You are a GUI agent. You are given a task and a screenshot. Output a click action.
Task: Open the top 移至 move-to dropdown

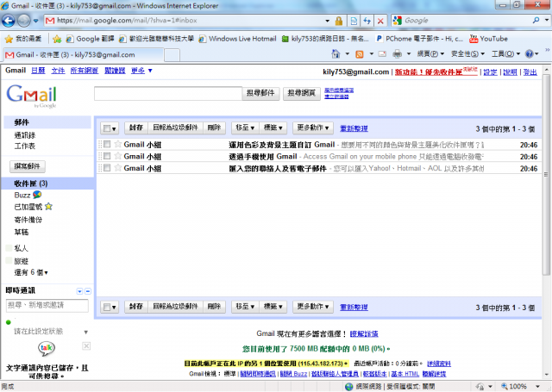click(245, 128)
